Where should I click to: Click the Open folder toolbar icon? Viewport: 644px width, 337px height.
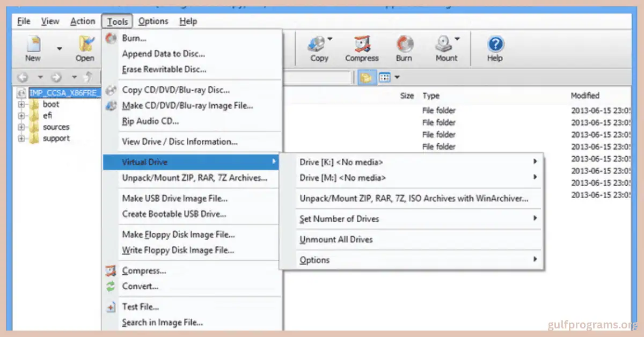click(x=85, y=48)
